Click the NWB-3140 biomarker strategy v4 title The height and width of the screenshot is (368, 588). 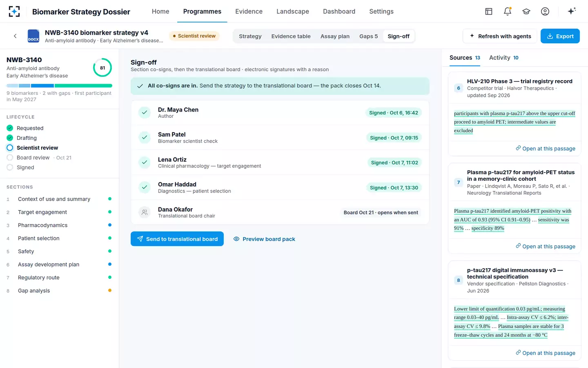pyautogui.click(x=96, y=33)
